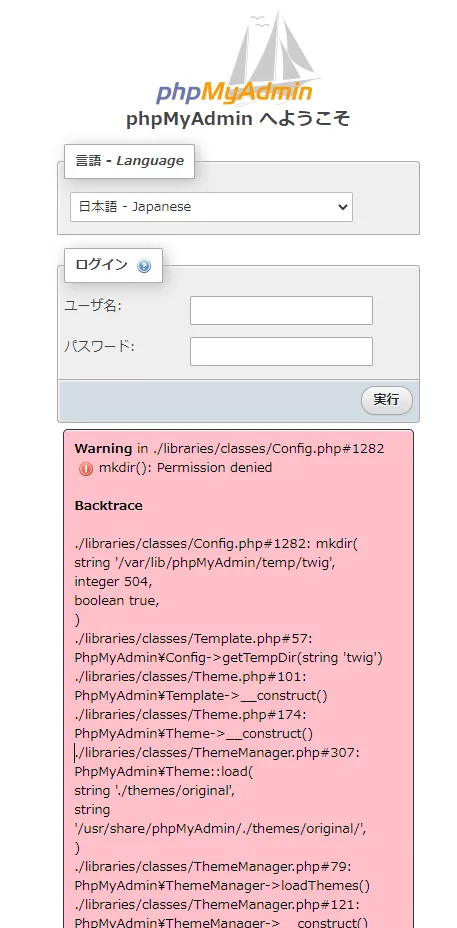Click the ログイン legend text

point(102,265)
